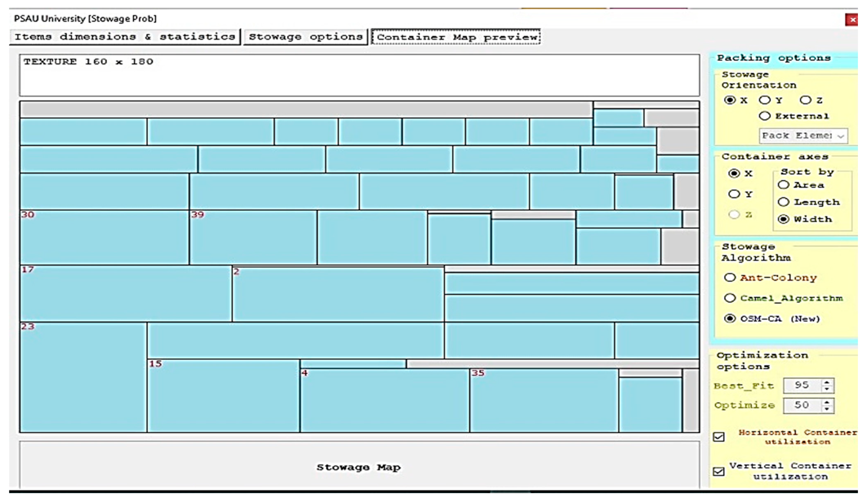The width and height of the screenshot is (868, 501).
Task: Select External stowage orientation
Action: point(765,116)
